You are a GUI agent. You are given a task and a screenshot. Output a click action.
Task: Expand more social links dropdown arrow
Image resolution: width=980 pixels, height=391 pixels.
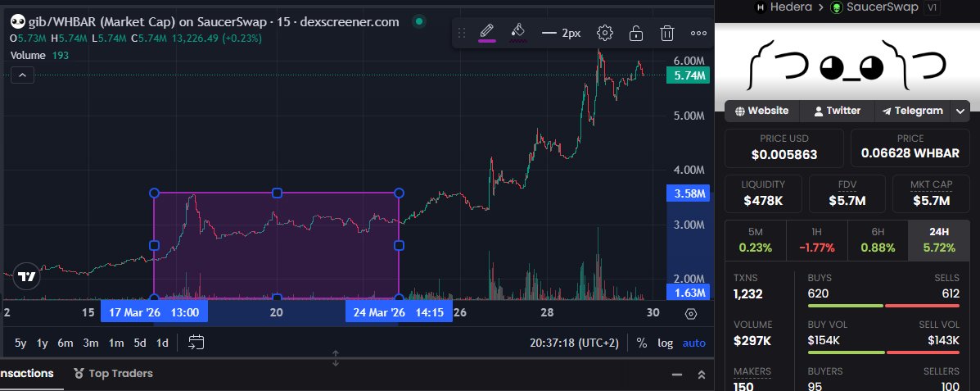(960, 111)
